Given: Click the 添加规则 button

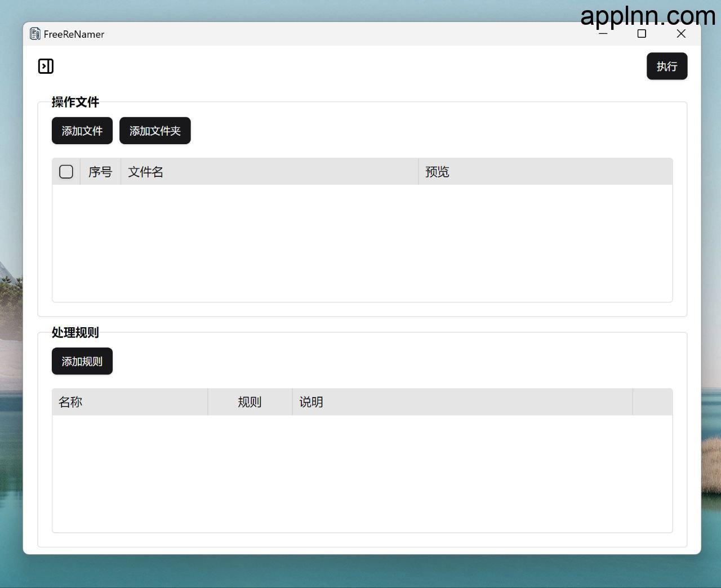Looking at the screenshot, I should (82, 361).
